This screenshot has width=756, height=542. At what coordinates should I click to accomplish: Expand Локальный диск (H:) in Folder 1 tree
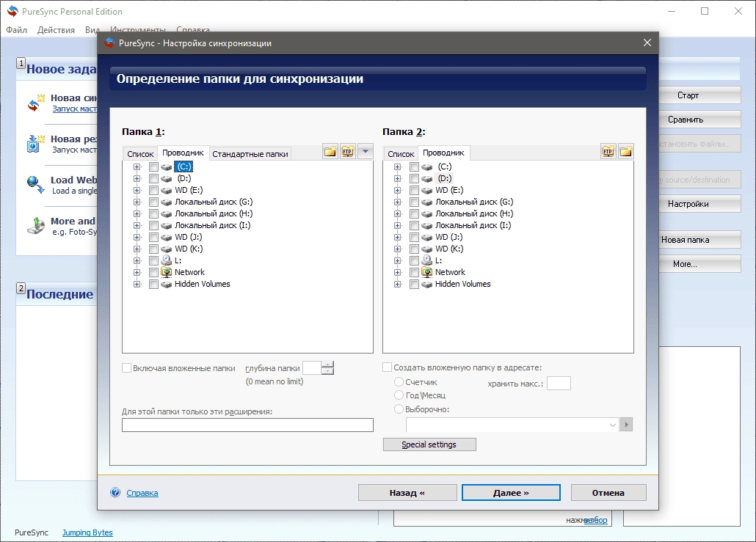click(137, 213)
